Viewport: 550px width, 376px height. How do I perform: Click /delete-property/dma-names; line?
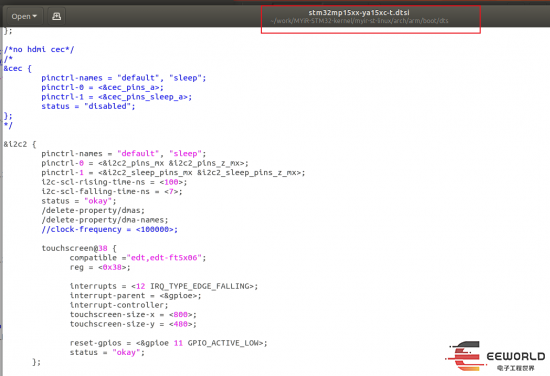[105, 220]
